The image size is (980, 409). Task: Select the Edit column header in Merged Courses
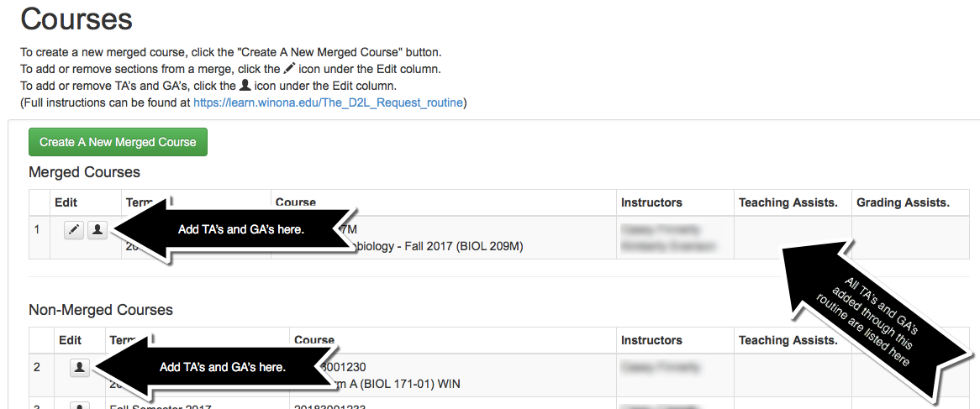click(66, 202)
